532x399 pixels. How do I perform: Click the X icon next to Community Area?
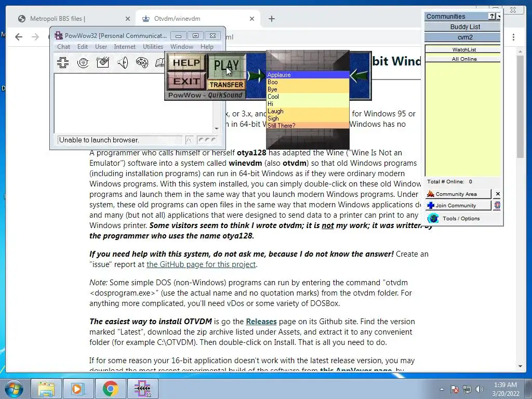coord(497,194)
